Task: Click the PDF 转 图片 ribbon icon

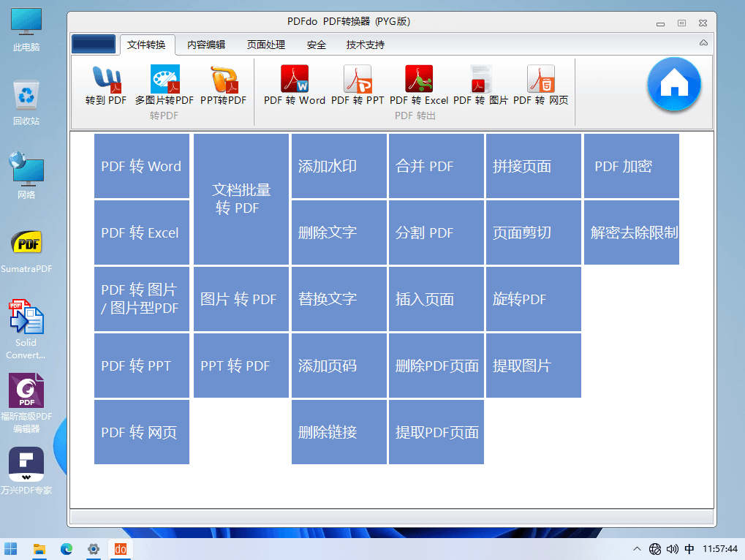Action: (480, 86)
